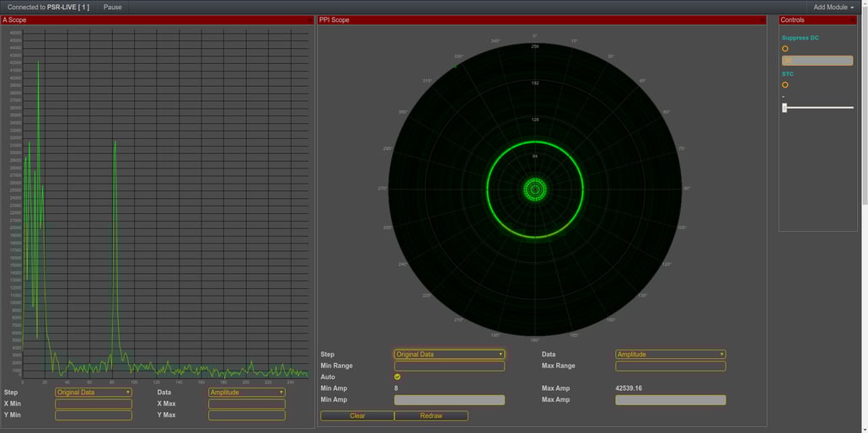Click the STC slider handle

pos(785,108)
